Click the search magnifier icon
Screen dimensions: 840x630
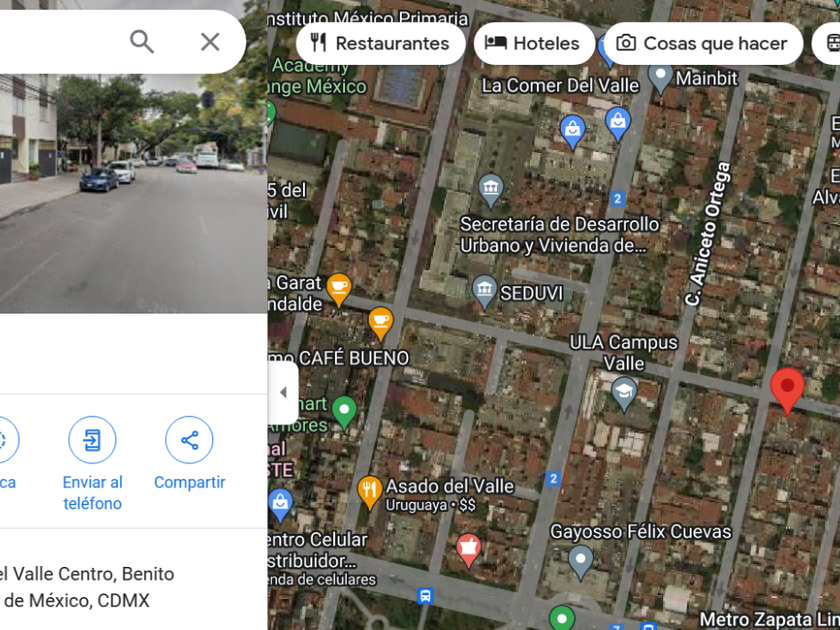pos(142,42)
